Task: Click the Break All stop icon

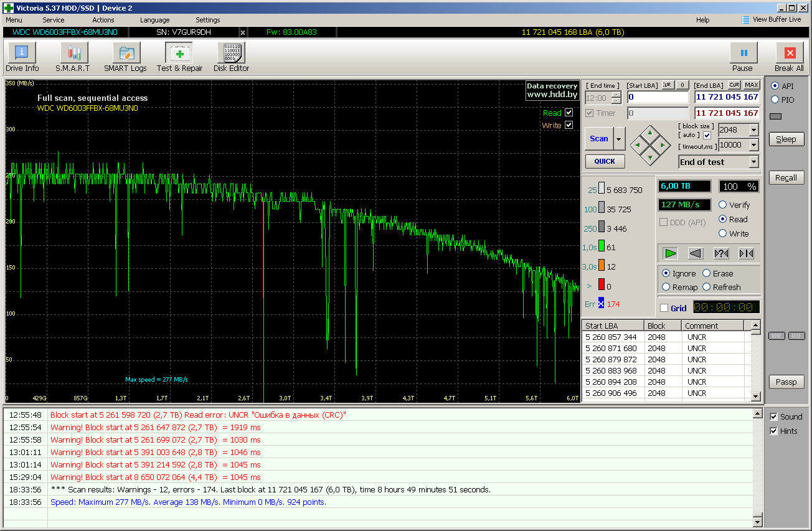Action: tap(789, 54)
